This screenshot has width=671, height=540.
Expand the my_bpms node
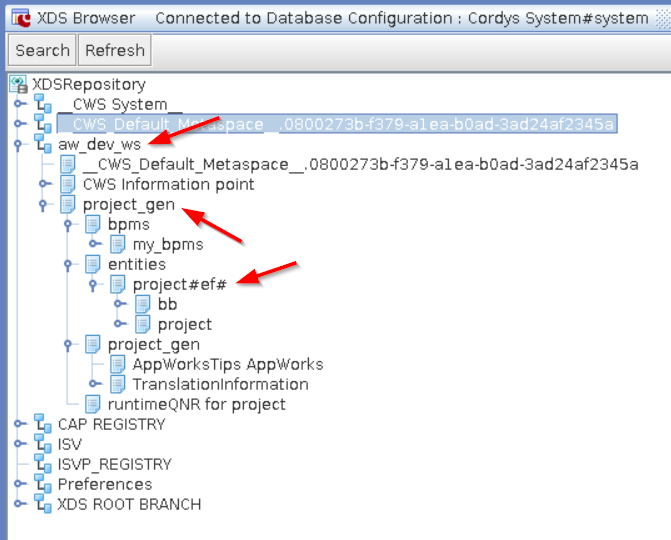click(x=95, y=243)
